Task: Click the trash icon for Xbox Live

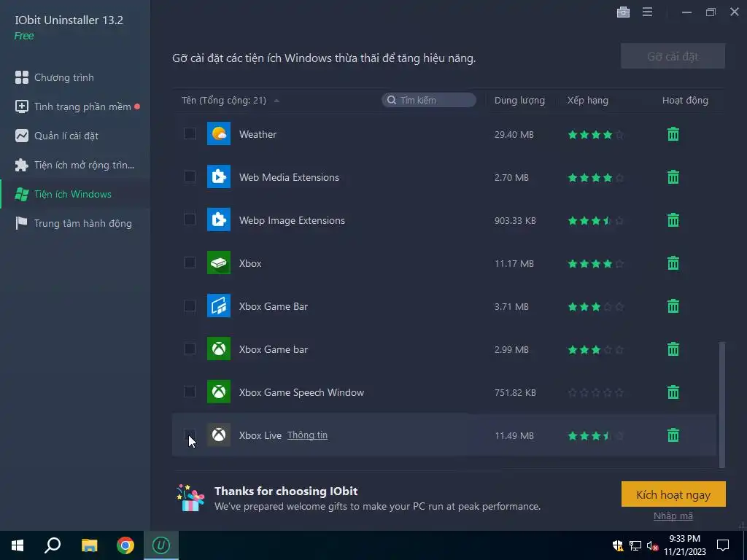Action: 673,435
